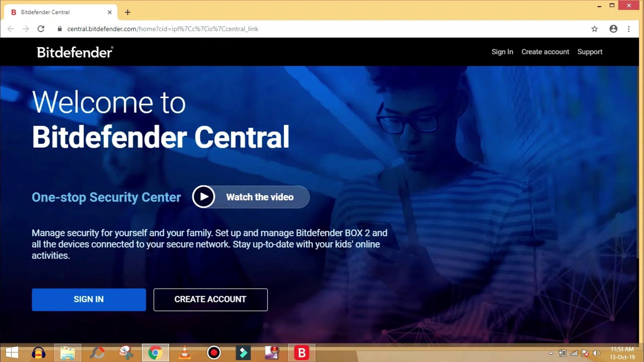
Task: Open Chrome's three-dot menu
Action: tap(629, 29)
